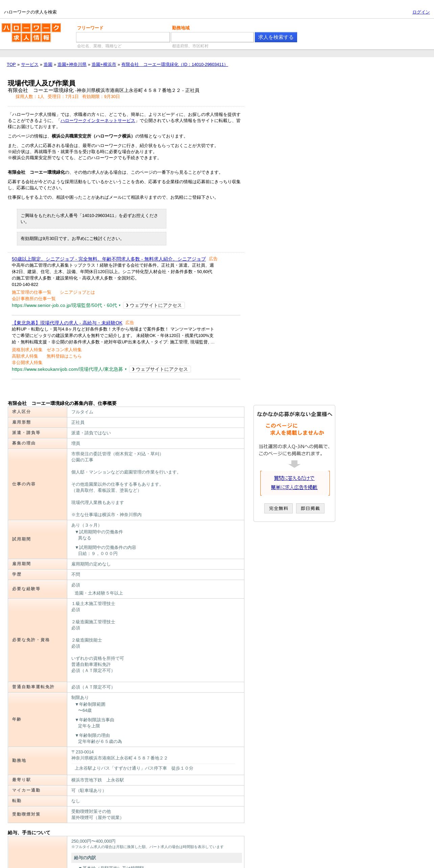The width and height of the screenshot is (434, 868).
Task: Open company ID 14010-29603411 breadcrumb link
Action: pyautogui.click(x=175, y=65)
